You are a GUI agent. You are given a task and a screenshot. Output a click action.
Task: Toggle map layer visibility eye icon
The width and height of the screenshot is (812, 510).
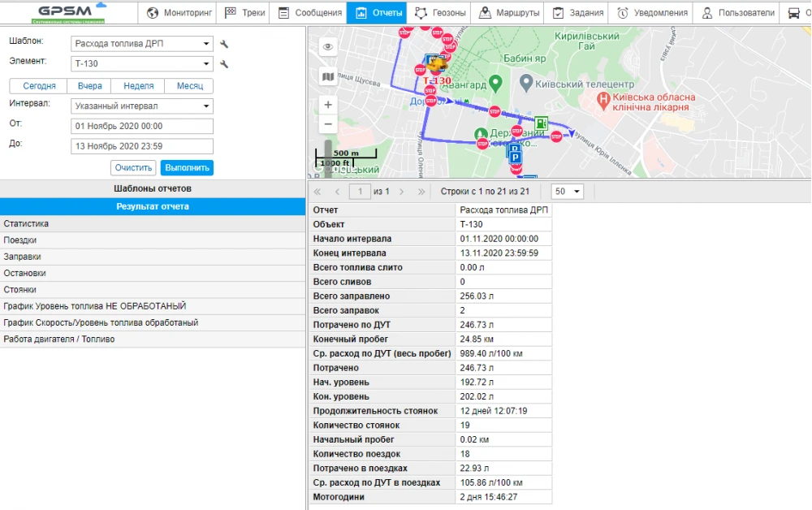pos(328,47)
